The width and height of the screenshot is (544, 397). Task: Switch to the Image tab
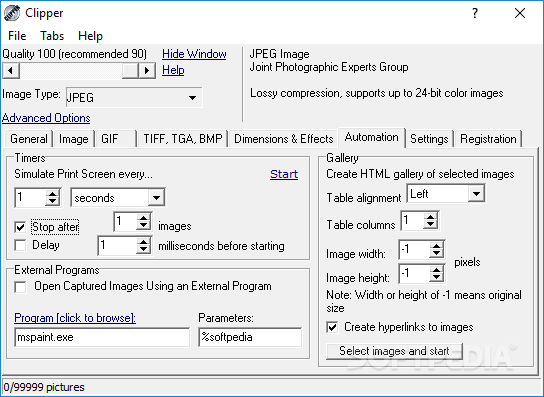[x=74, y=139]
